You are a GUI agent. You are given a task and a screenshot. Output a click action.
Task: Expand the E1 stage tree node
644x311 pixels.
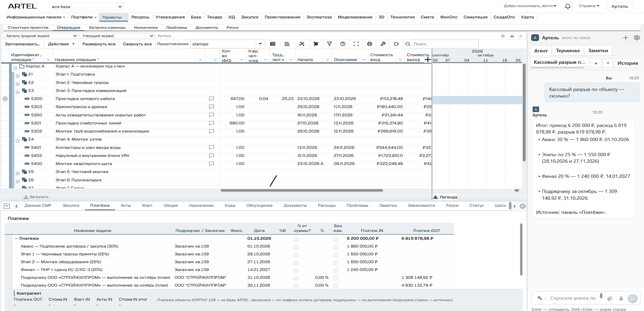tap(17, 76)
